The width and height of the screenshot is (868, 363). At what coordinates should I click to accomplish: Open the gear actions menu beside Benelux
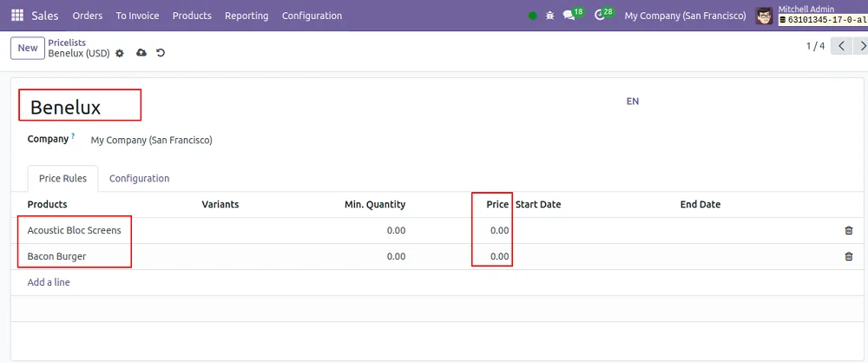(120, 53)
